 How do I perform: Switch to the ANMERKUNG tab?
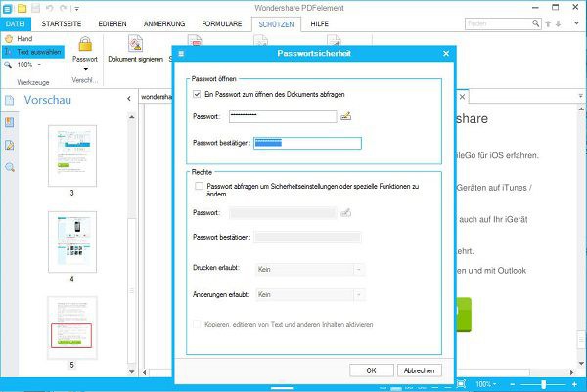[164, 23]
